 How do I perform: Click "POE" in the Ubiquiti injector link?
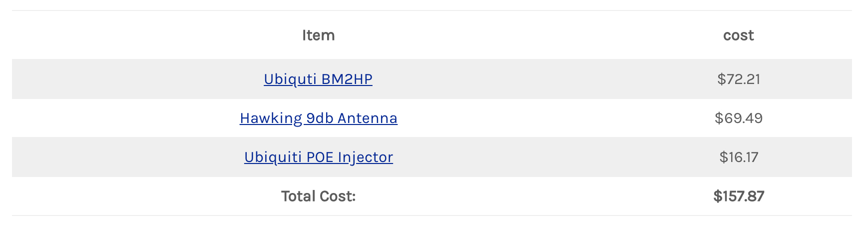coord(320,157)
